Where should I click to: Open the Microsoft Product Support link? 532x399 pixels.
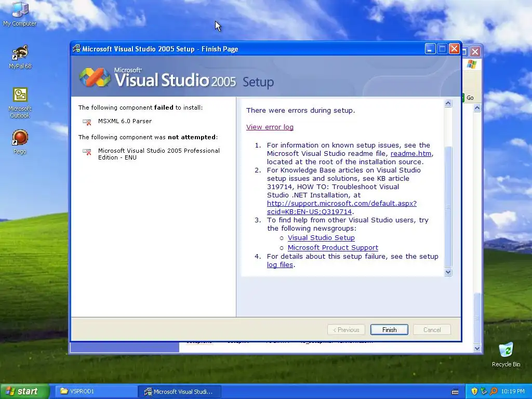(x=333, y=248)
